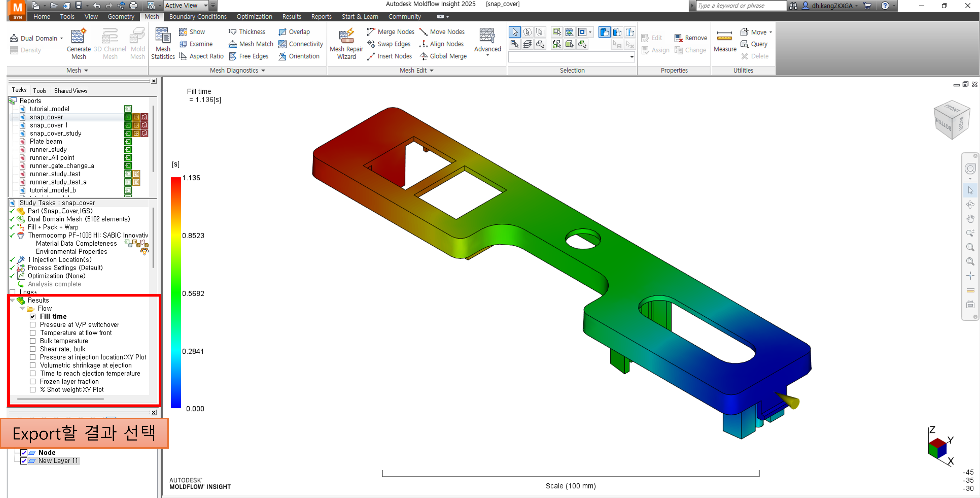Open the Thickness diagnostic

[247, 32]
